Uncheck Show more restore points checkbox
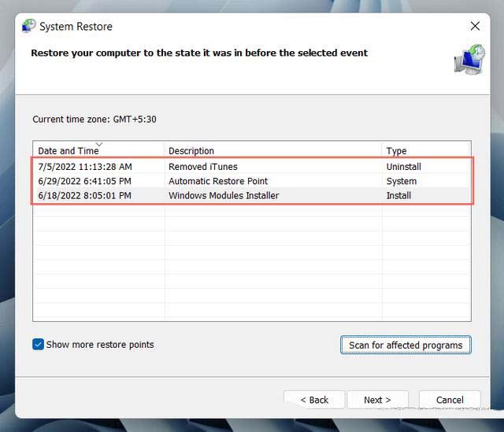504x432 pixels. (x=39, y=345)
